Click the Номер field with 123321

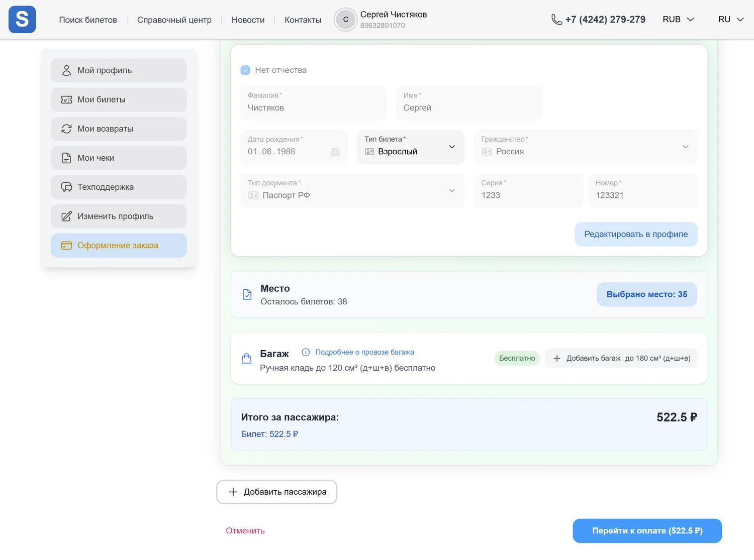[643, 190]
